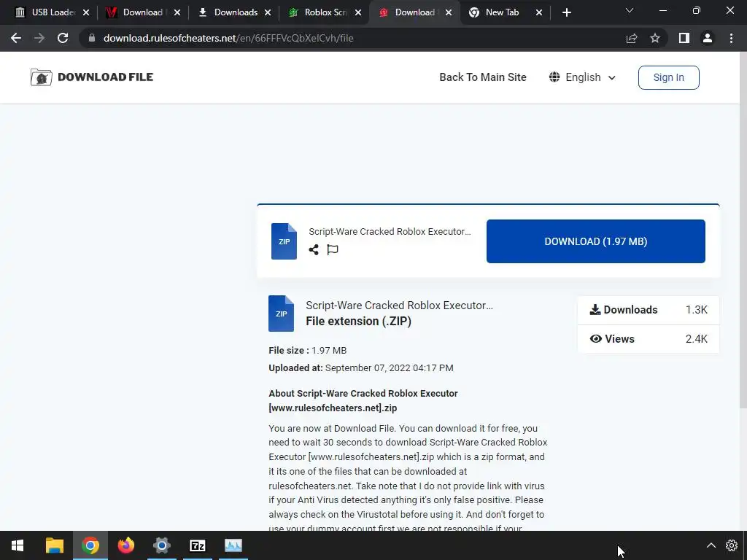Click the Script-Ware Cracked Roblox Executor name in card
Viewport: 747px width, 560px height.
(390, 231)
